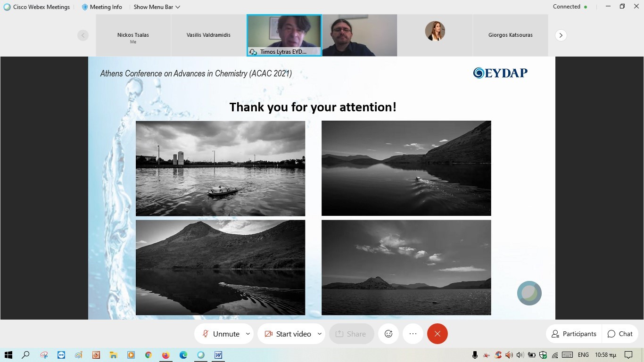The height and width of the screenshot is (362, 644).
Task: Open the Chat panel
Action: coord(620,334)
